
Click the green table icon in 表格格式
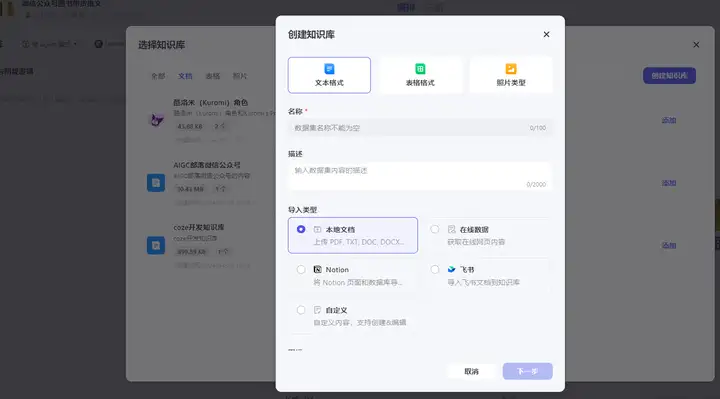tap(420, 69)
